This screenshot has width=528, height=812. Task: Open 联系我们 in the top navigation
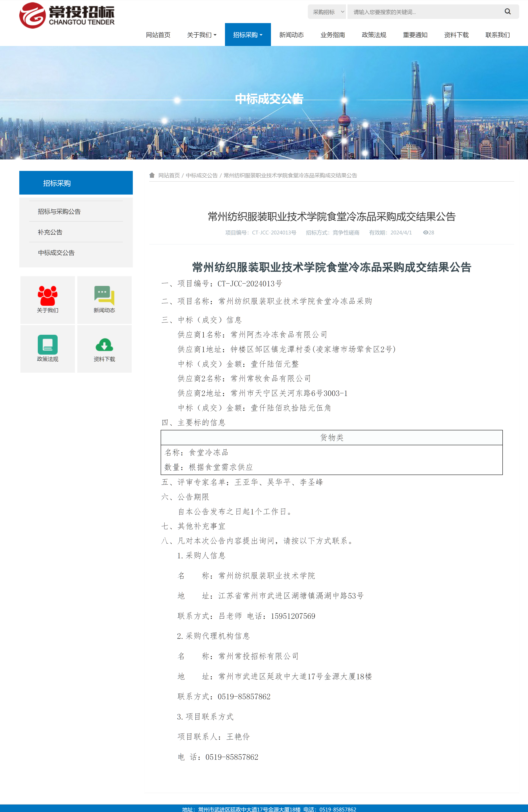point(497,35)
